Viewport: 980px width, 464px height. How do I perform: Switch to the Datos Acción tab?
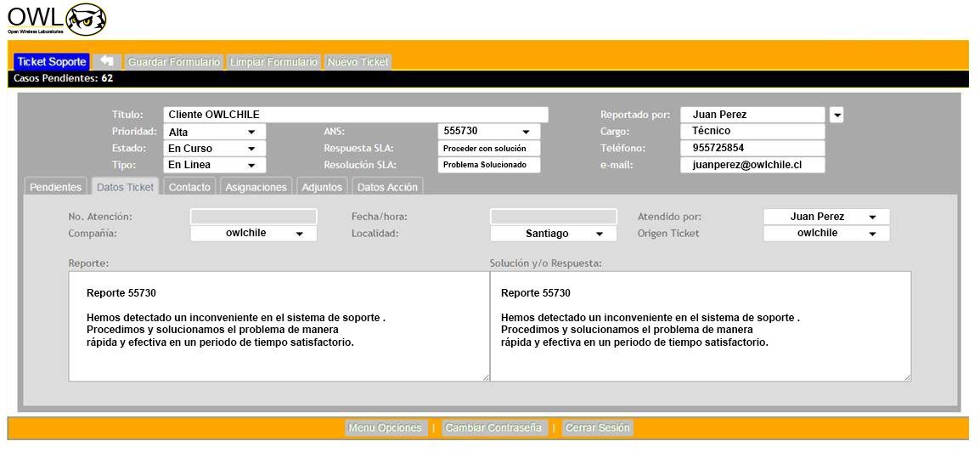point(388,187)
